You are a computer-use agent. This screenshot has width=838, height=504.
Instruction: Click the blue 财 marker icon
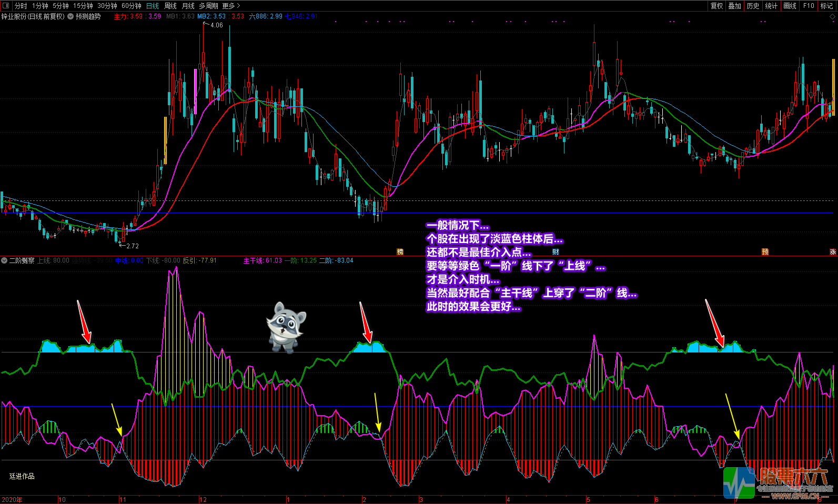tap(556, 252)
